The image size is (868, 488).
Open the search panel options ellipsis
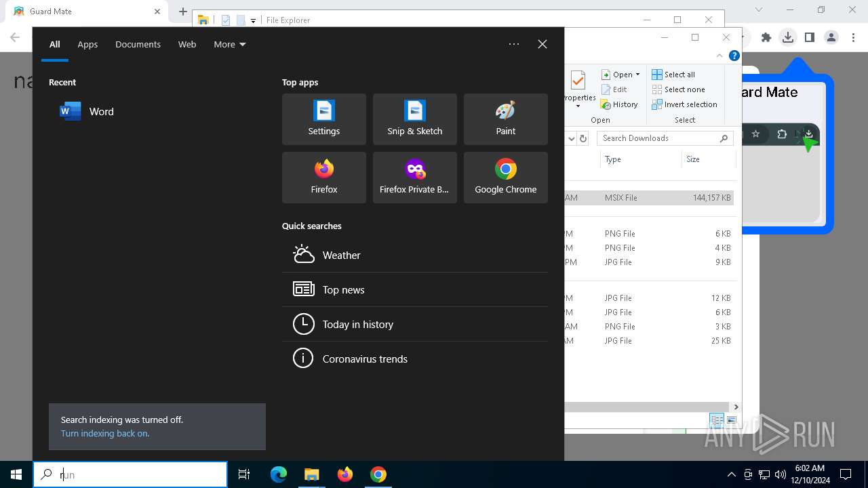[514, 44]
